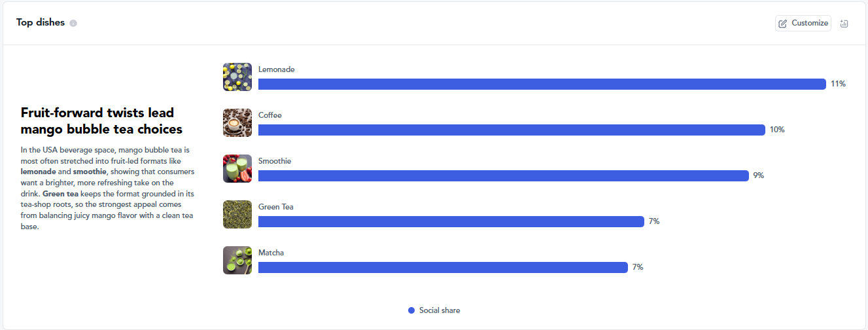868x330 pixels.
Task: Click the Lemonade dish label
Action: pos(276,69)
